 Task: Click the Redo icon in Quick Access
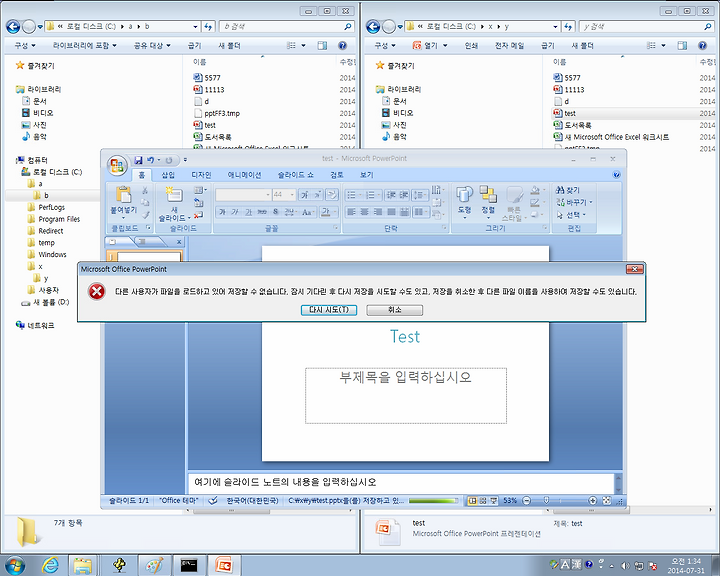[169, 160]
